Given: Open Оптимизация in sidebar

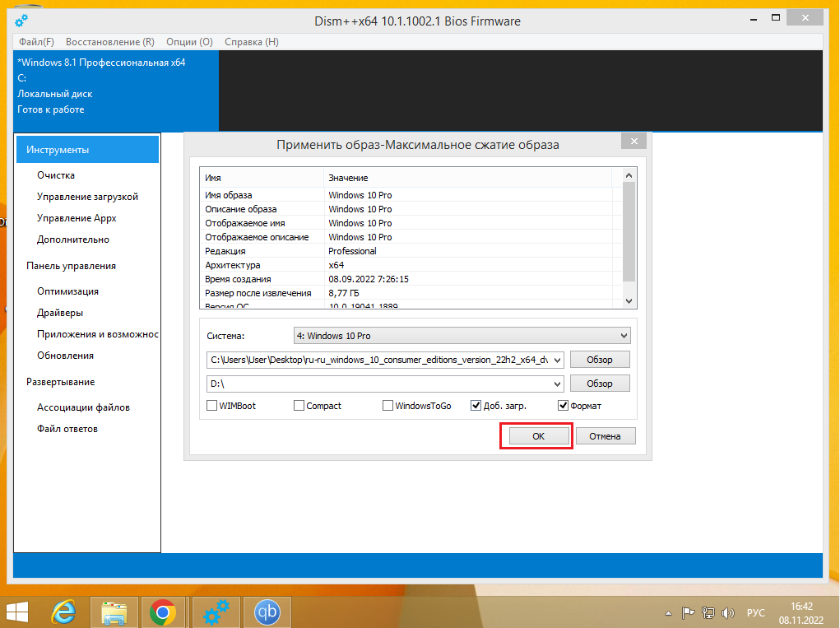Looking at the screenshot, I should [67, 291].
